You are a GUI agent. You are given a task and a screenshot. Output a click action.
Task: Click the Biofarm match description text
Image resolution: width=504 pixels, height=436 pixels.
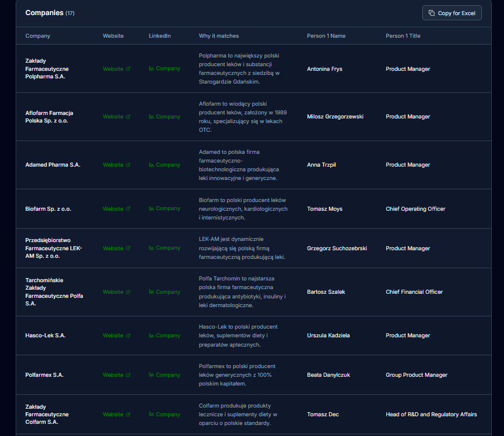click(x=243, y=209)
